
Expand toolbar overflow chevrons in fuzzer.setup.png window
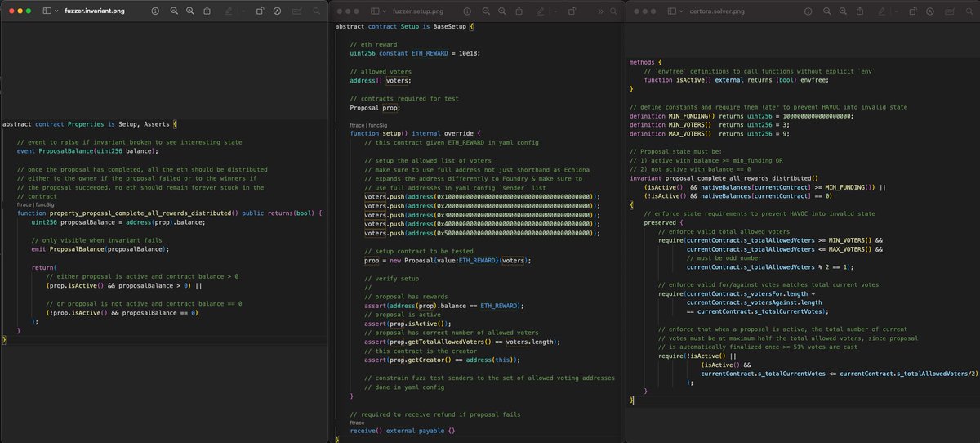click(600, 11)
